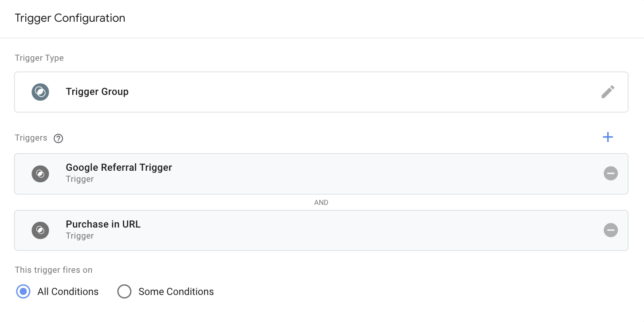This screenshot has width=644, height=322.
Task: Remove the Google Referral Trigger with its minus icon
Action: 611,173
